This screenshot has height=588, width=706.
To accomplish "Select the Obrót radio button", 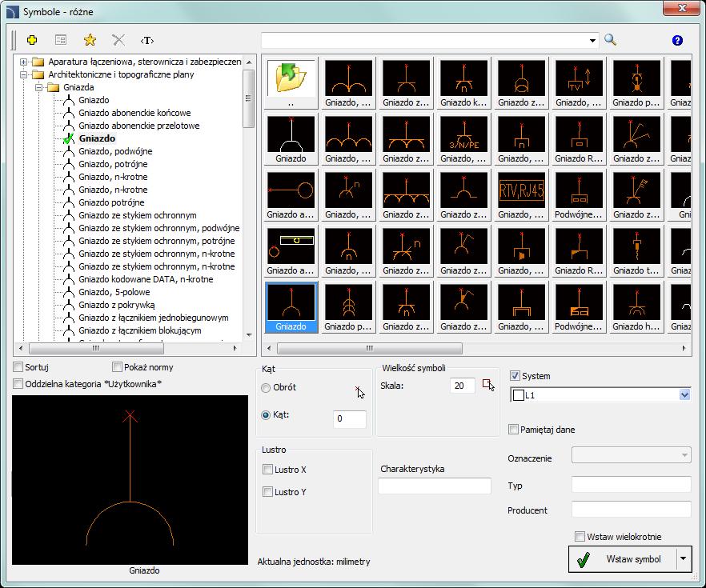I will click(x=266, y=387).
